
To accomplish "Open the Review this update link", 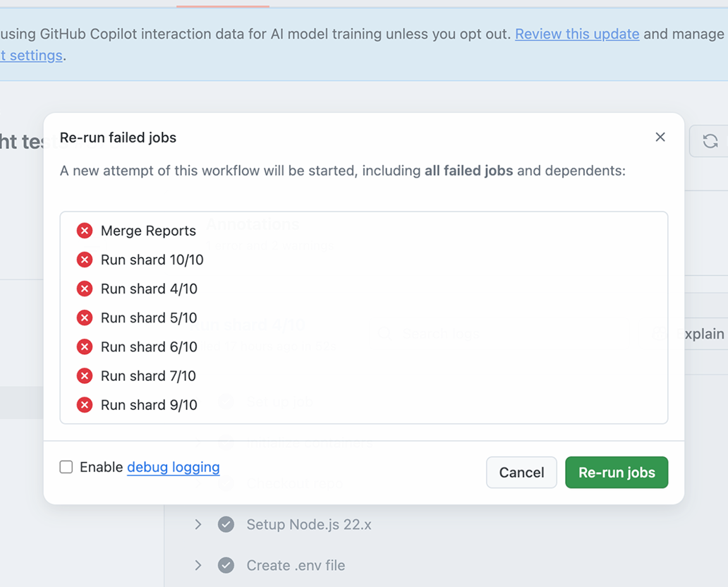I will tap(577, 34).
